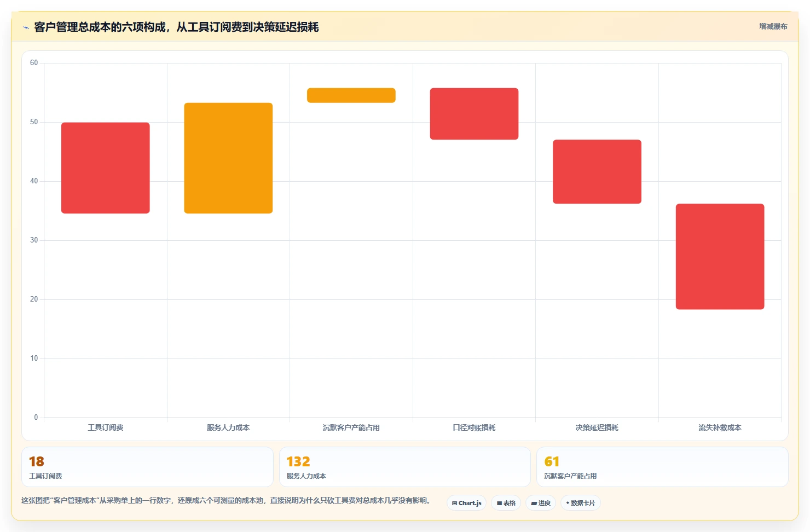
Task: Click the Chart.js tag chip
Action: coord(466,503)
